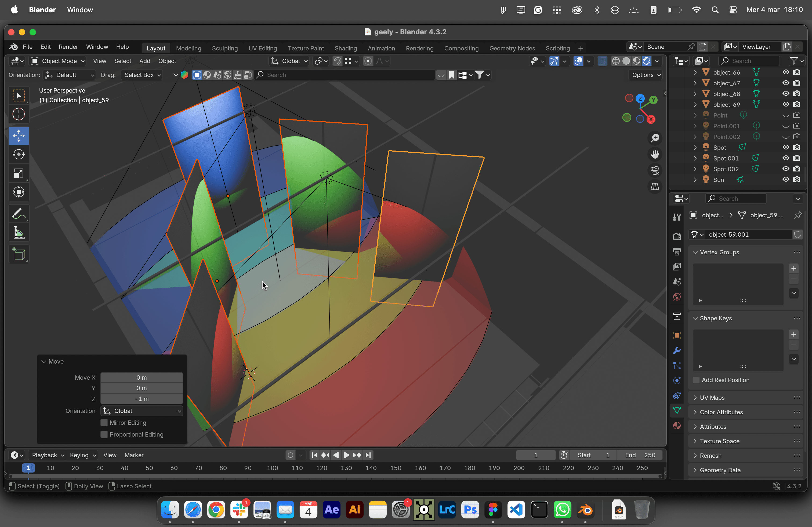
Task: Toggle camera view button in viewport
Action: tap(655, 170)
